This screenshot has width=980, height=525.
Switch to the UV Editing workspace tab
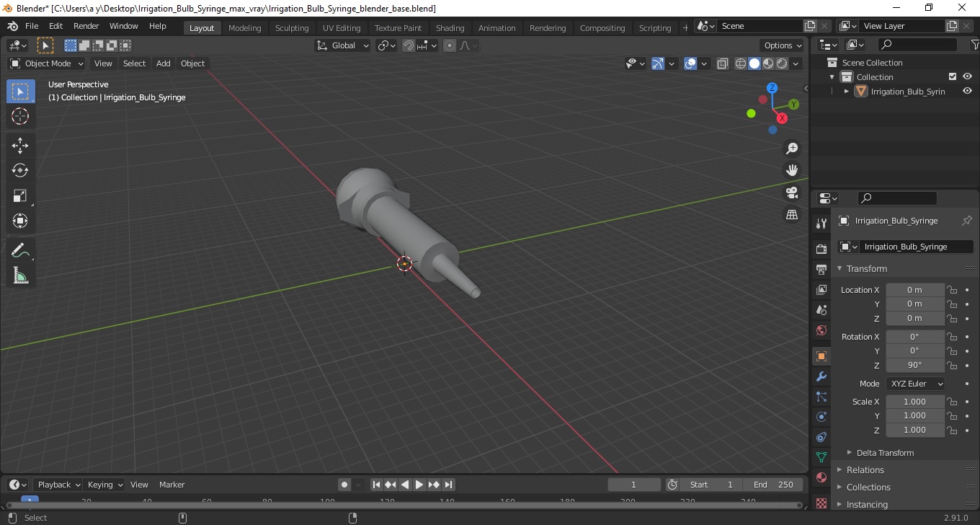(342, 28)
